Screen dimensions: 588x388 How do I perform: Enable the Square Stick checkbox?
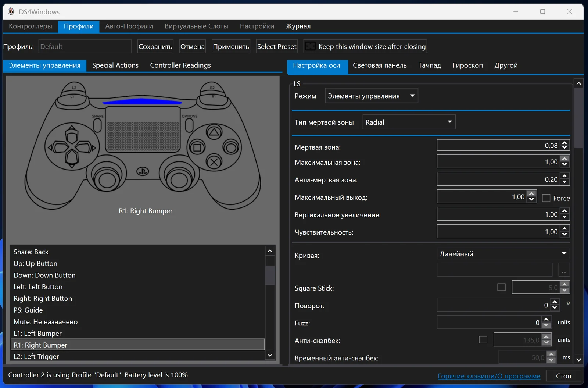(501, 287)
